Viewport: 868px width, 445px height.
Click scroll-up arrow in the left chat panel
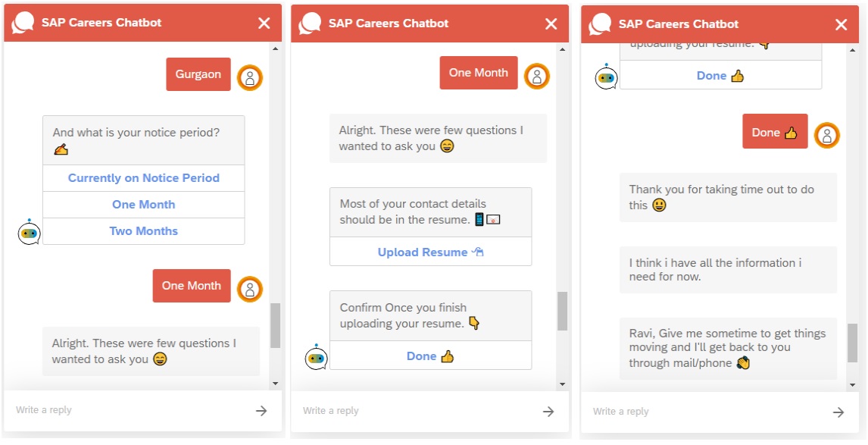(x=275, y=49)
